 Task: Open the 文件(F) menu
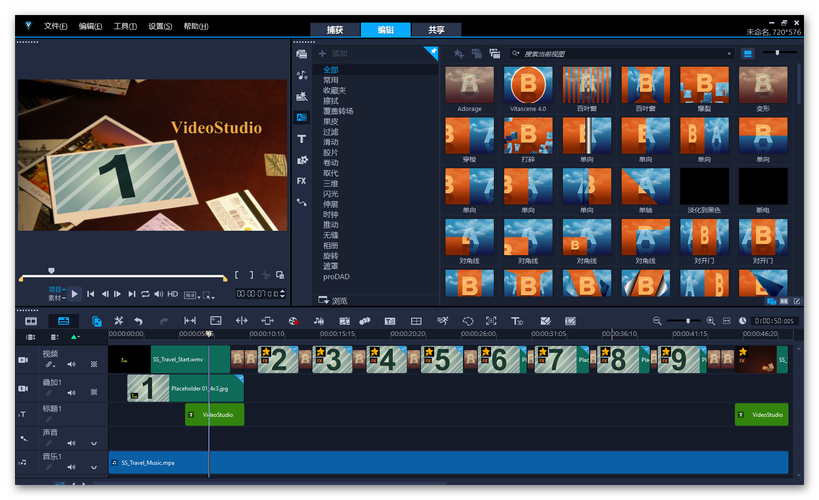(55, 26)
